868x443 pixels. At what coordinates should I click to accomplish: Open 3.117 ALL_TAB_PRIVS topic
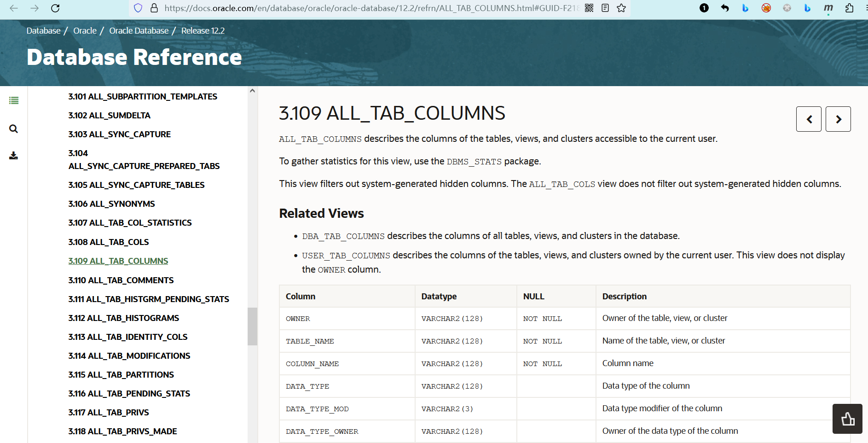coord(109,413)
